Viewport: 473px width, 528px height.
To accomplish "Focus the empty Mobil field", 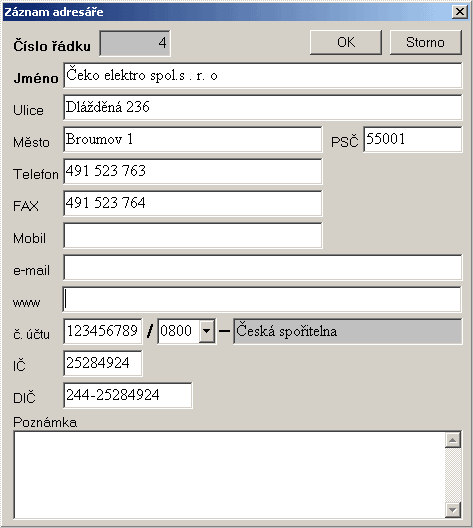I will tap(193, 235).
